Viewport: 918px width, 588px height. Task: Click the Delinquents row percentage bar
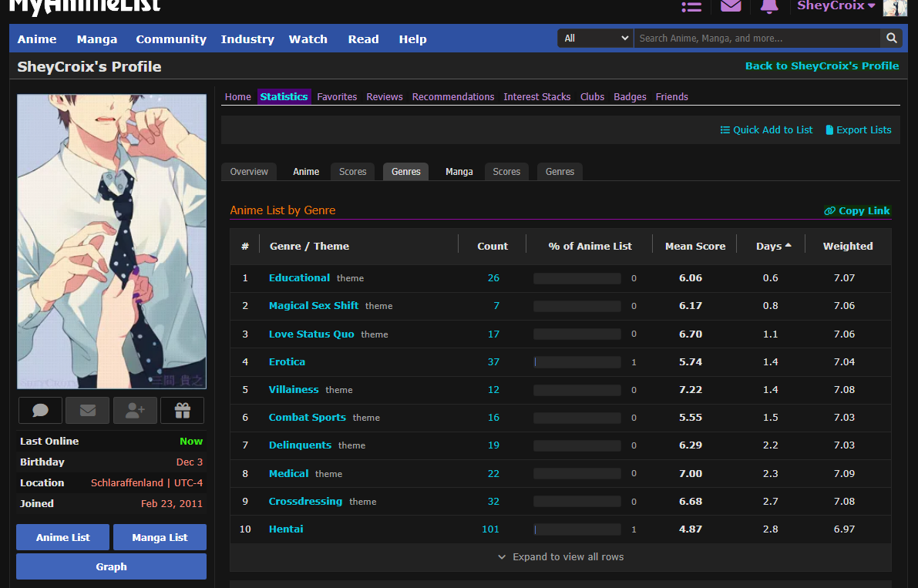pyautogui.click(x=577, y=445)
